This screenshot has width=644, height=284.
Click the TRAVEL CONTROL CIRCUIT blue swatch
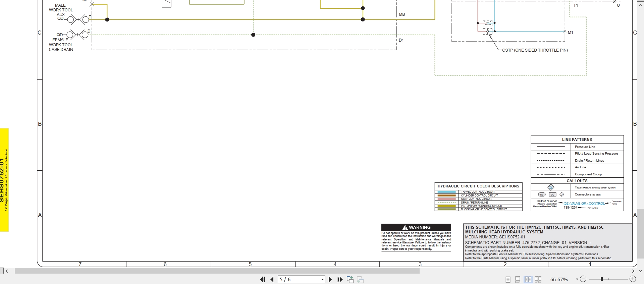tap(446, 192)
